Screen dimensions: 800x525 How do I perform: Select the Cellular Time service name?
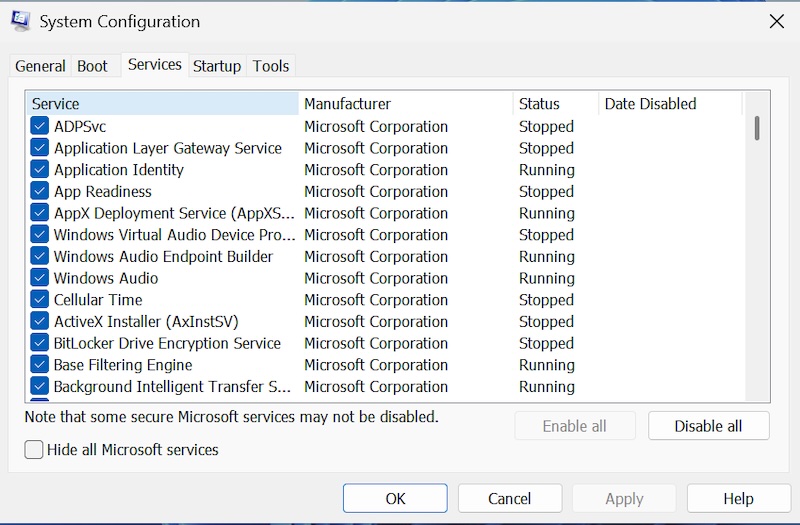(98, 299)
